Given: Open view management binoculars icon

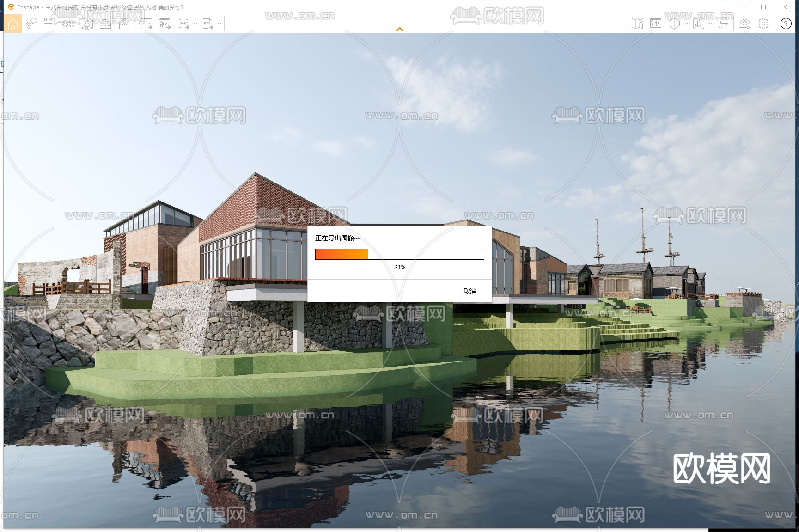Looking at the screenshot, I should (x=68, y=24).
